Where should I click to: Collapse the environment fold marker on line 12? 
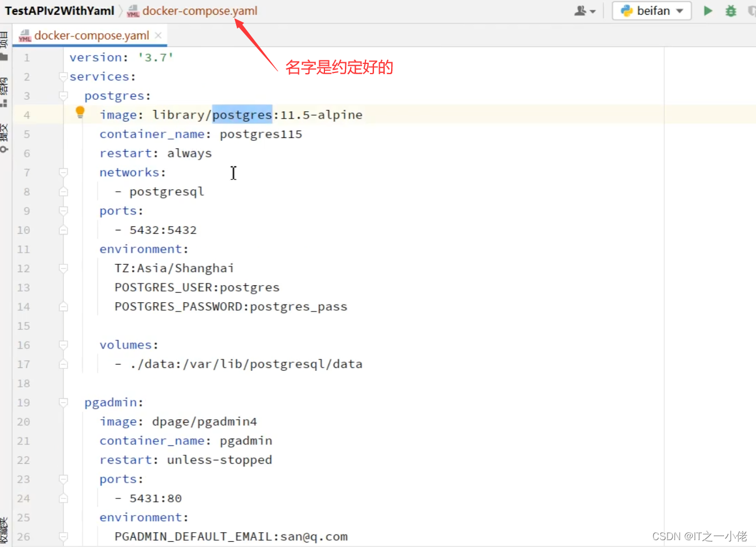coord(63,268)
